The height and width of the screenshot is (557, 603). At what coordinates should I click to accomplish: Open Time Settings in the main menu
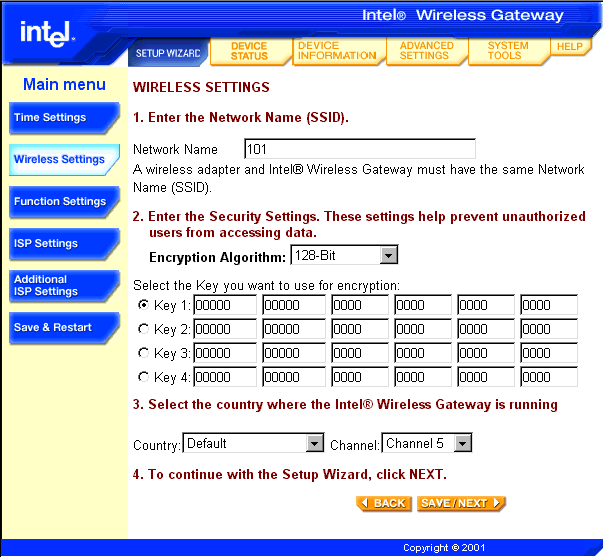(64, 118)
